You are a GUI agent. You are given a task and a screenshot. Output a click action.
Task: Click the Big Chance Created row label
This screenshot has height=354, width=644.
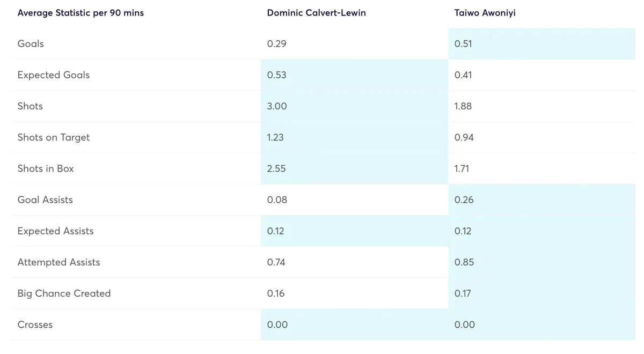(64, 293)
